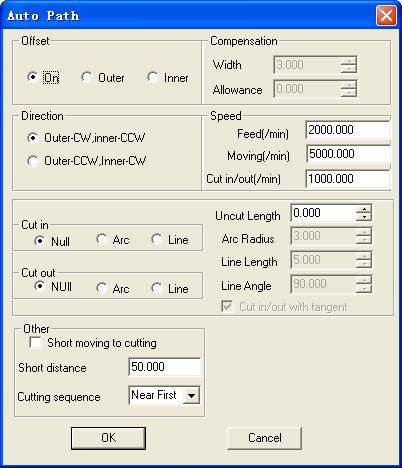Click the Uncut Length value field

click(x=323, y=213)
